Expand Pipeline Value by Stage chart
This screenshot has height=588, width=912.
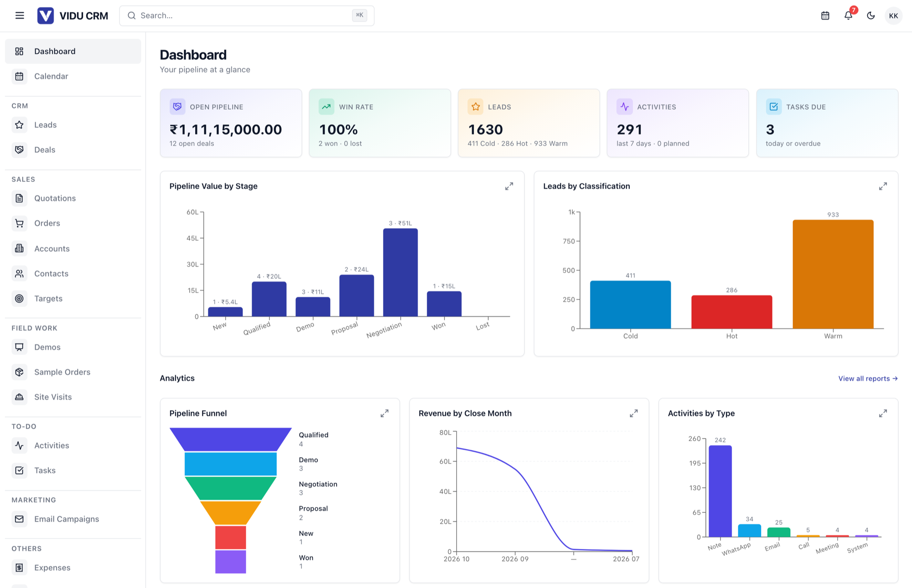(509, 186)
